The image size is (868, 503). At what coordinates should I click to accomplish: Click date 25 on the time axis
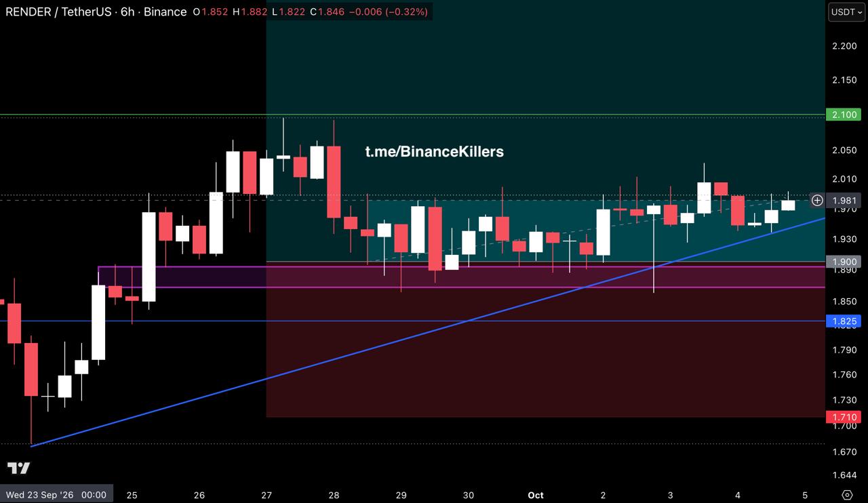(132, 495)
